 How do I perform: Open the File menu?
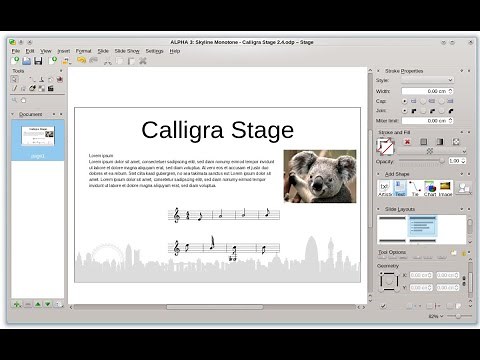16,51
